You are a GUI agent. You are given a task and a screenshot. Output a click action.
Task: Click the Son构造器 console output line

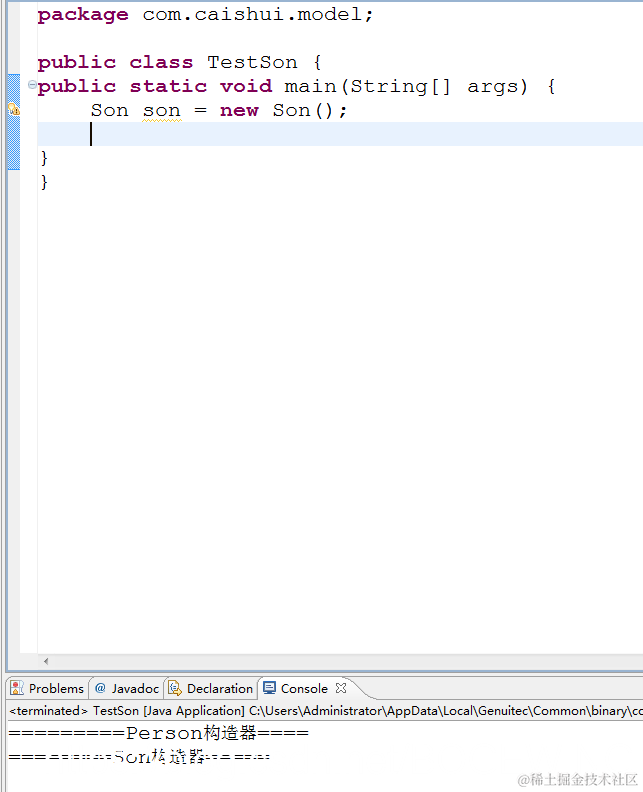pos(139,757)
